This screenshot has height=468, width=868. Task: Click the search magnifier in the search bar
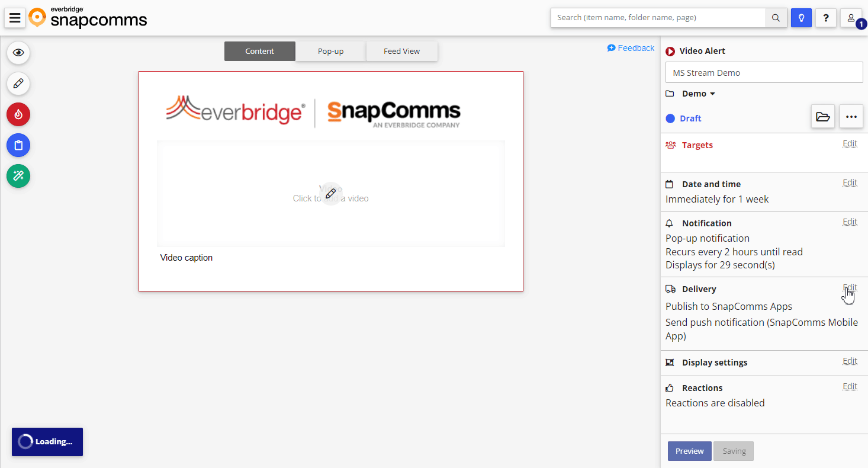(776, 18)
